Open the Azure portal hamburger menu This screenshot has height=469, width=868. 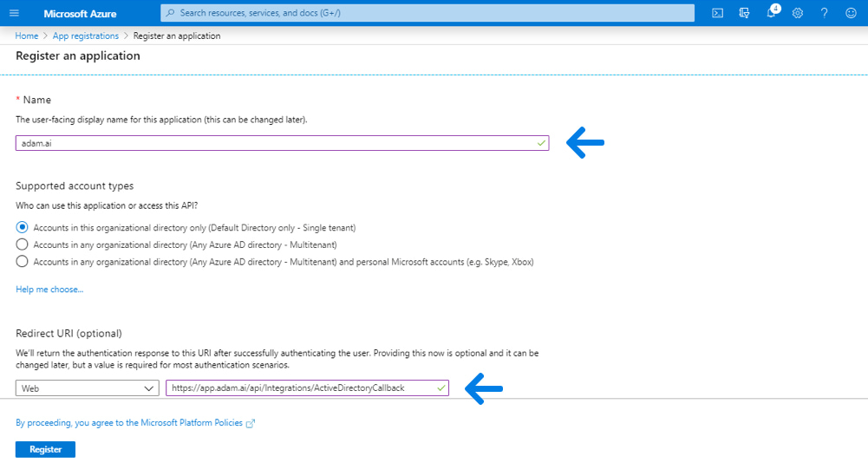click(14, 13)
